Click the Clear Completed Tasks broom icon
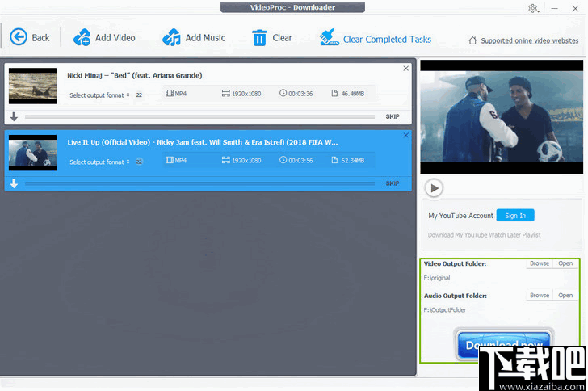 pyautogui.click(x=329, y=37)
